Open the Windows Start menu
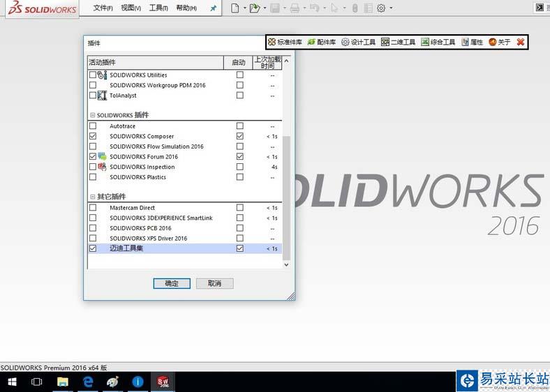This screenshot has height=392, width=550. [13, 382]
